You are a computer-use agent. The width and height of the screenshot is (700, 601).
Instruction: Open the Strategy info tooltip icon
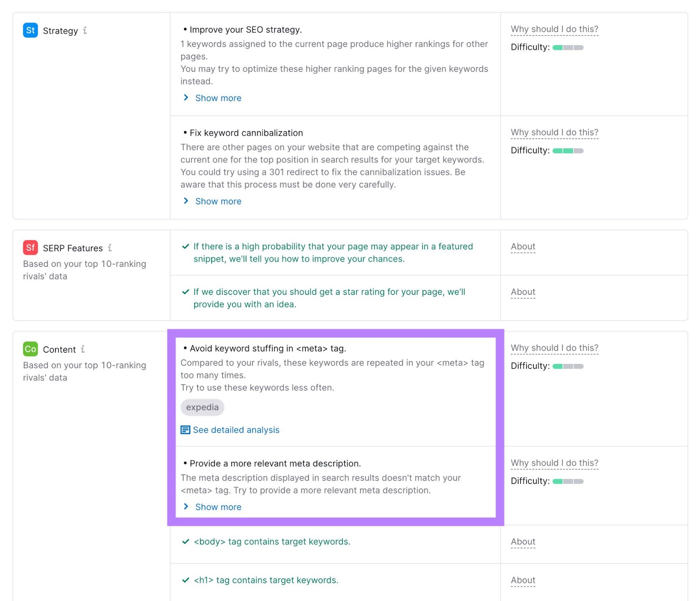(x=85, y=30)
